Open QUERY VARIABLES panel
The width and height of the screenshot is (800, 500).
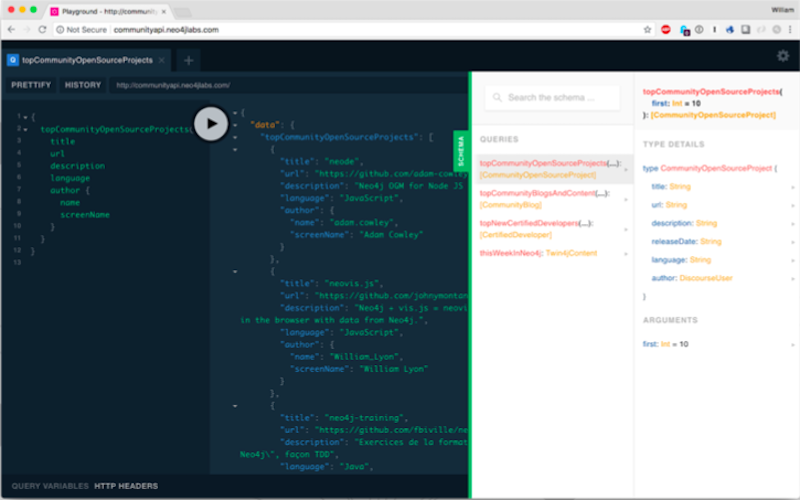(50, 486)
